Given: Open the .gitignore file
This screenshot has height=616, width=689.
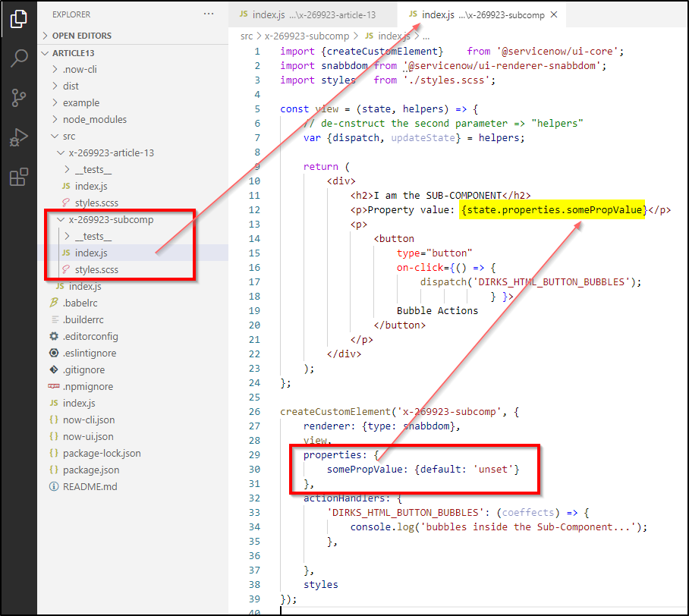Looking at the screenshot, I should tap(83, 370).
